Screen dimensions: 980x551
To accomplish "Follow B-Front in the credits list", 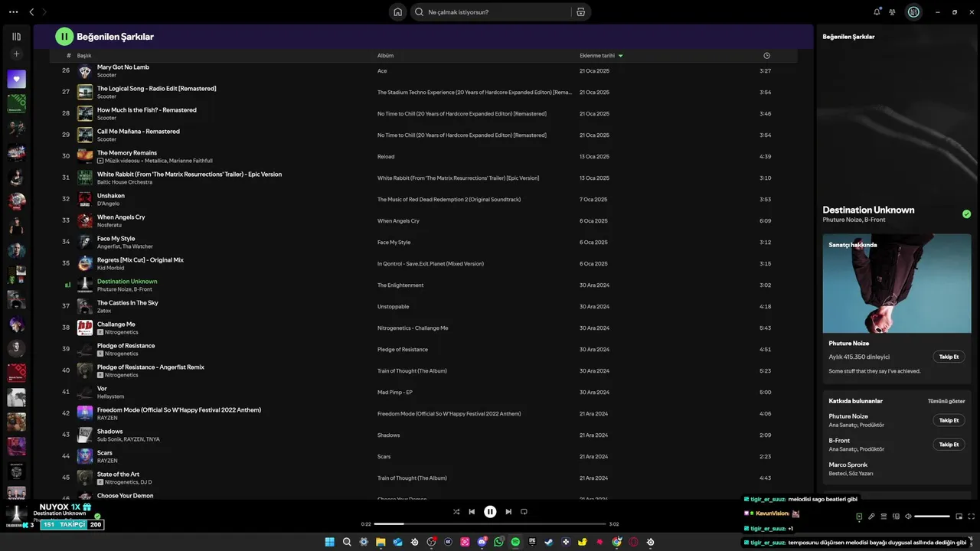I will 949,444.
